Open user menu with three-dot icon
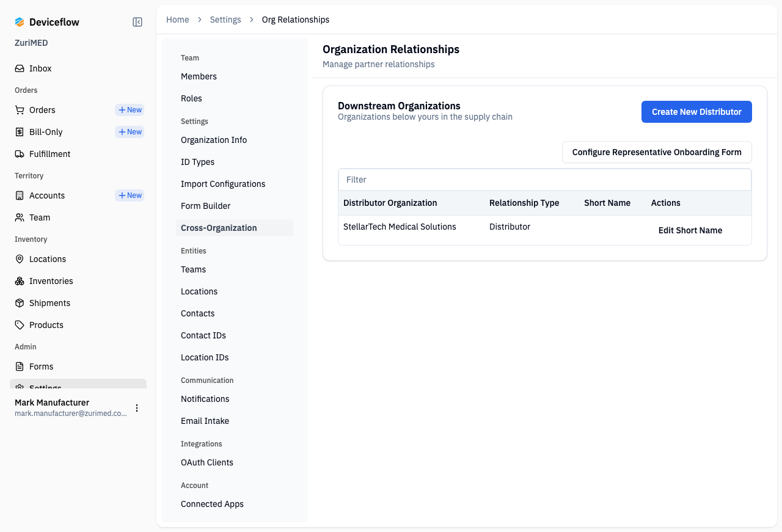Viewport: 782px width, 532px height. (137, 408)
